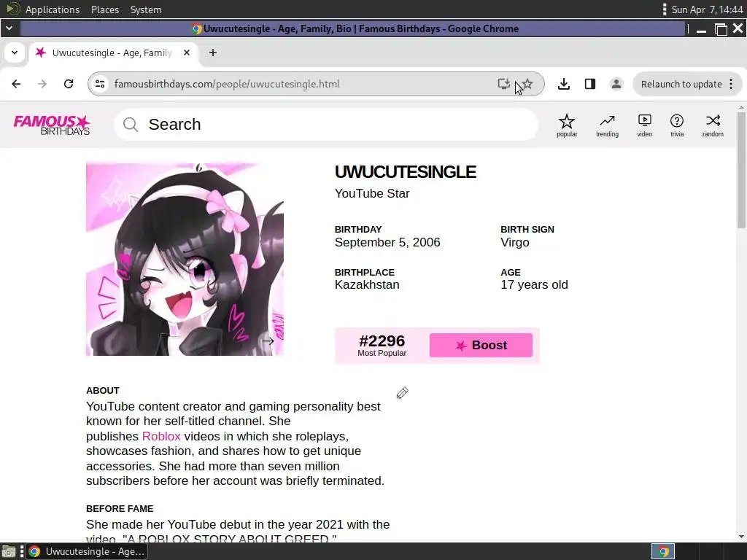Screen dimensions: 747x560
Task: Click the 17 years old age link
Action: point(534,285)
